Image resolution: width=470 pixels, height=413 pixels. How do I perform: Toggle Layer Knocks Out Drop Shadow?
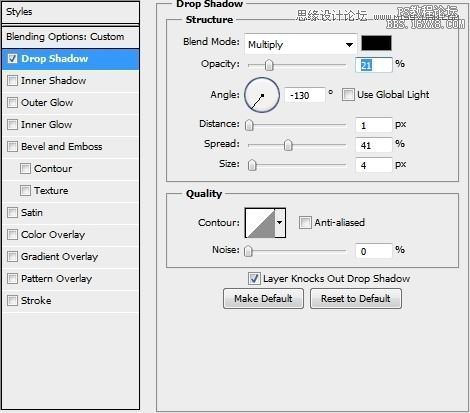(x=254, y=279)
